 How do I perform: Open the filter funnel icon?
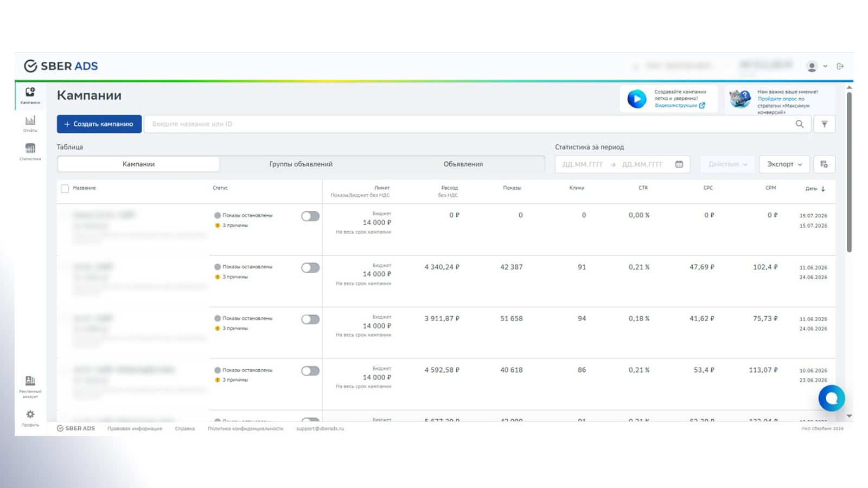point(824,124)
